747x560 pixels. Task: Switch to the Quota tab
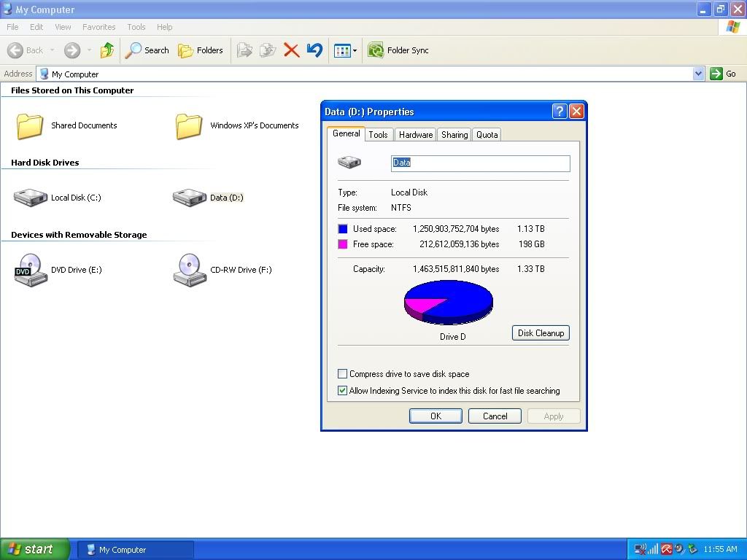pyautogui.click(x=487, y=135)
